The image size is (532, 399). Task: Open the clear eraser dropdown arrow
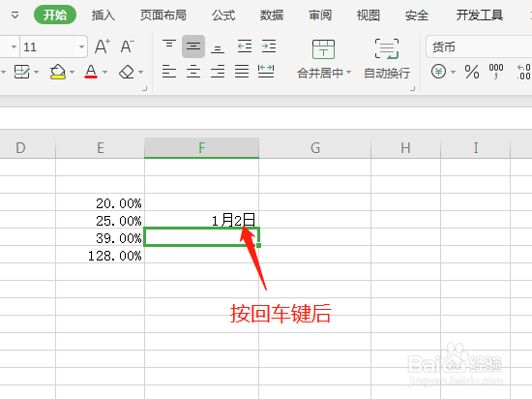pos(141,72)
